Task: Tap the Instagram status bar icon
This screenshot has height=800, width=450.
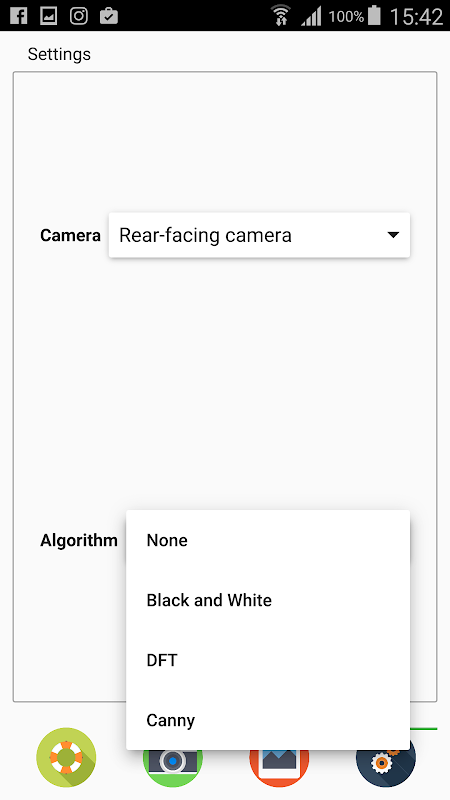Action: [79, 16]
